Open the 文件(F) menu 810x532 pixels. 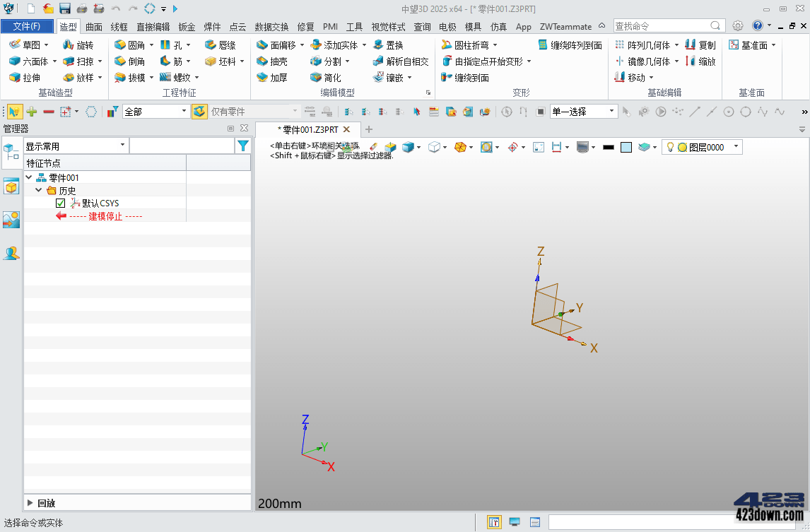[x=27, y=25]
